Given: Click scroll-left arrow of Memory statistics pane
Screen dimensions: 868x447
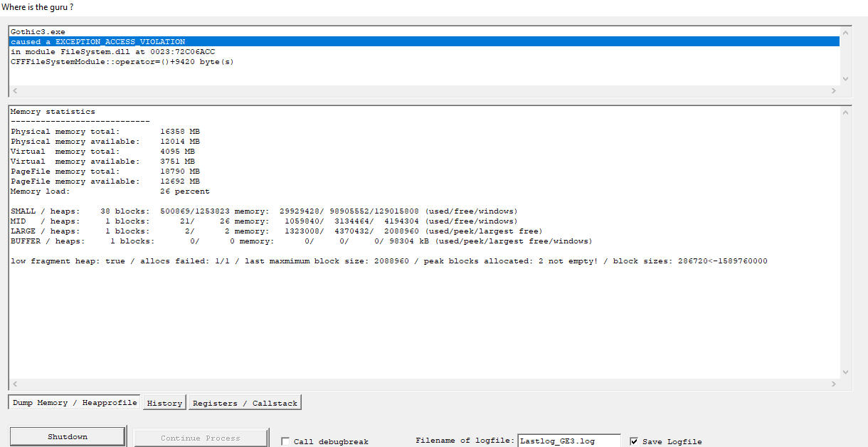Looking at the screenshot, I should [x=14, y=384].
